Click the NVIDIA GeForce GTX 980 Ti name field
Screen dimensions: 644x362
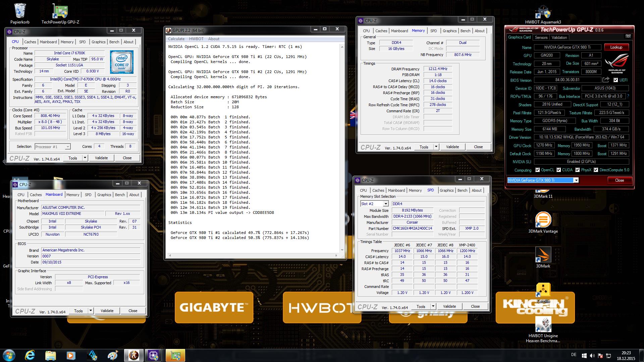click(568, 47)
